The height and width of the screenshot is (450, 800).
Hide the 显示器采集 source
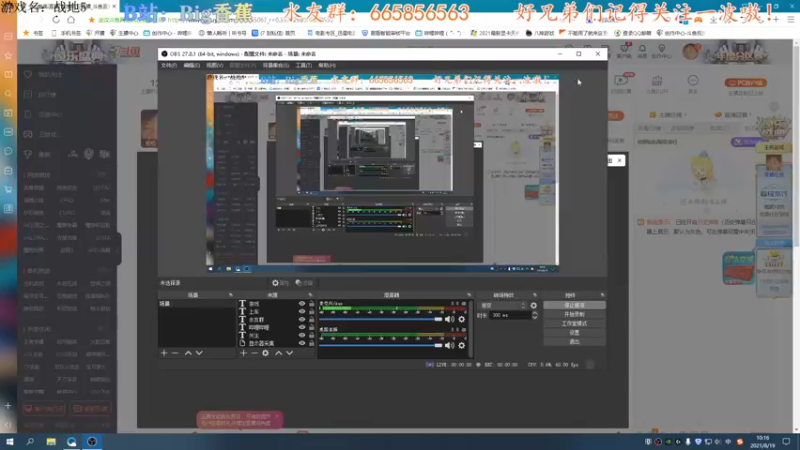[302, 343]
